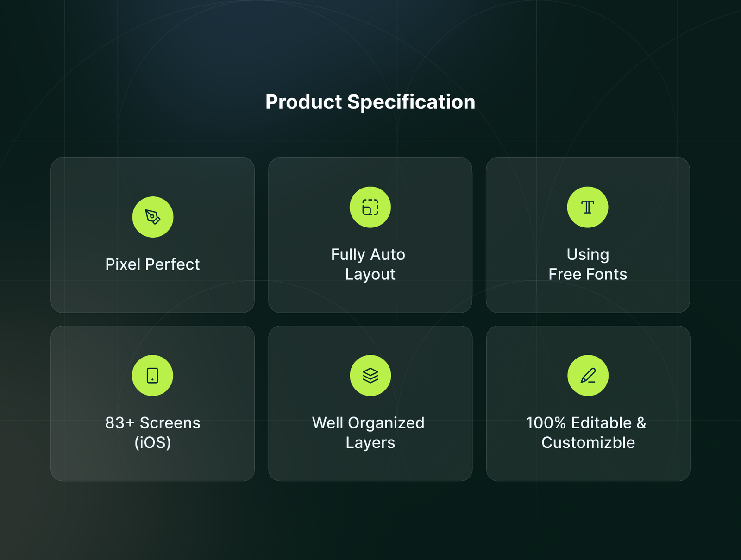Viewport: 741px width, 560px height.
Task: Click the 'Product Specification' heading
Action: tap(370, 102)
